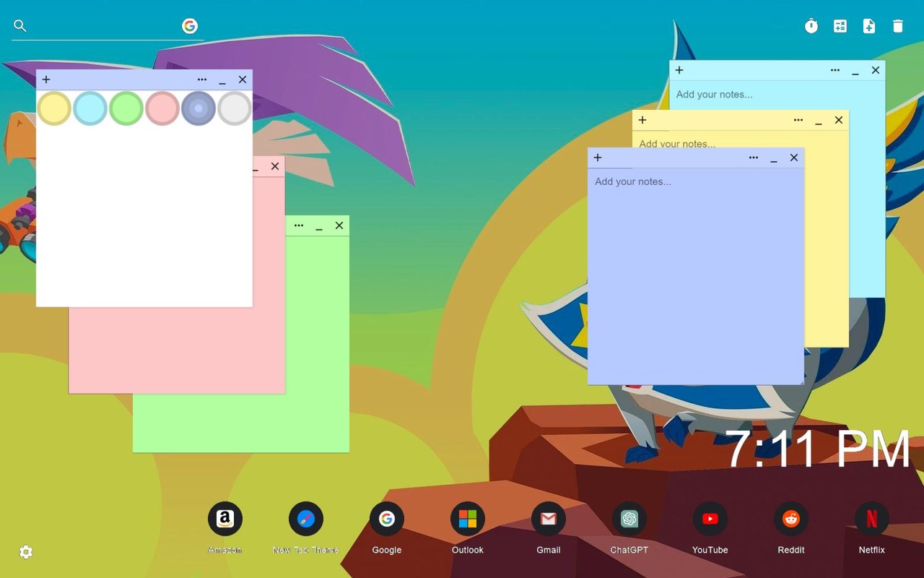924x578 pixels.
Task: Open the calculator tool
Action: pos(840,26)
